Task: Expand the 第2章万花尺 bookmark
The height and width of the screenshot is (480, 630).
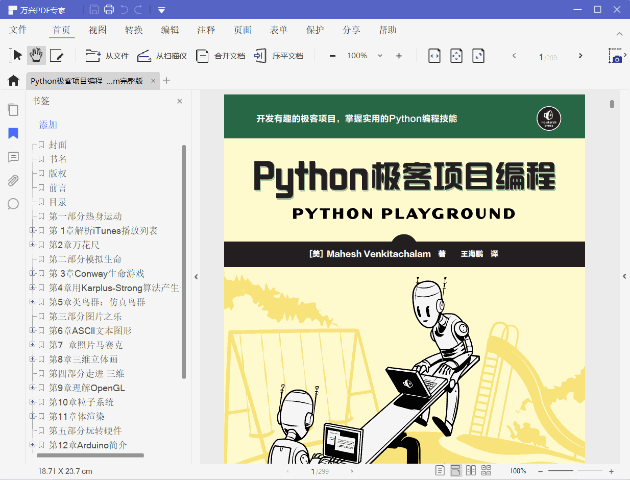Action: (x=32, y=244)
